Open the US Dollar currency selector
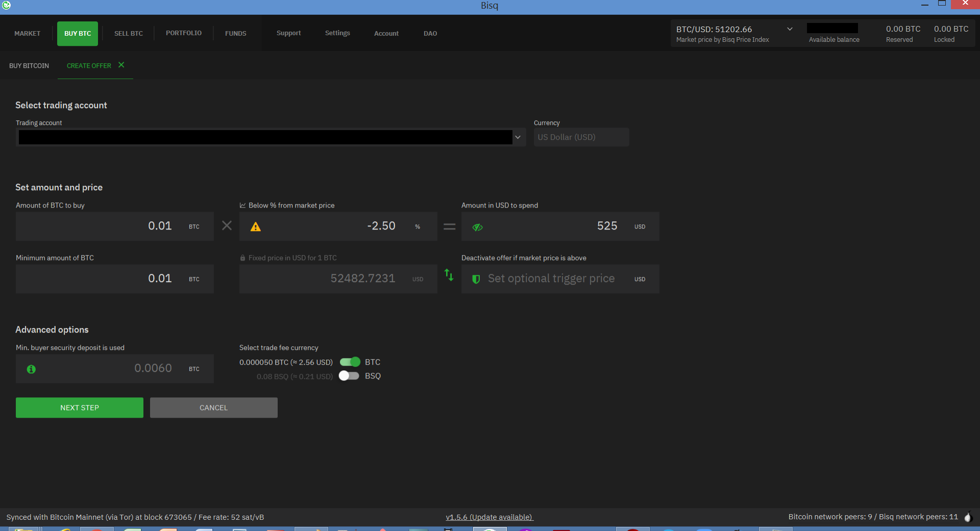 tap(581, 137)
